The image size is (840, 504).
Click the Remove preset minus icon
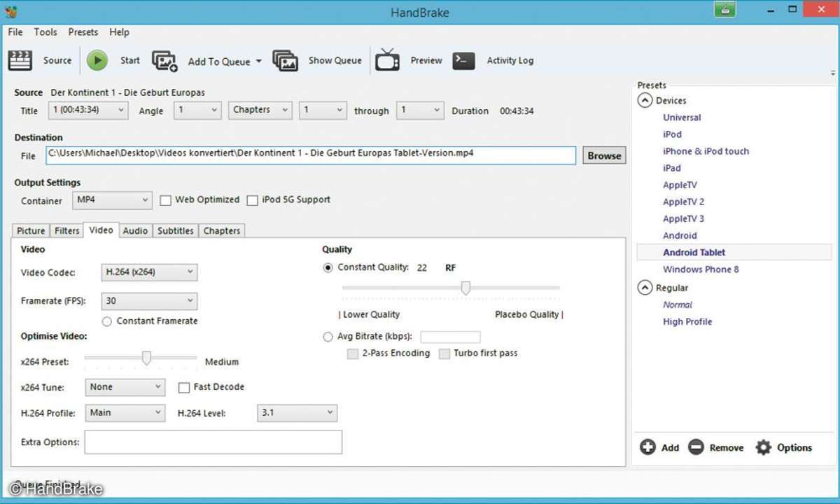(x=696, y=447)
